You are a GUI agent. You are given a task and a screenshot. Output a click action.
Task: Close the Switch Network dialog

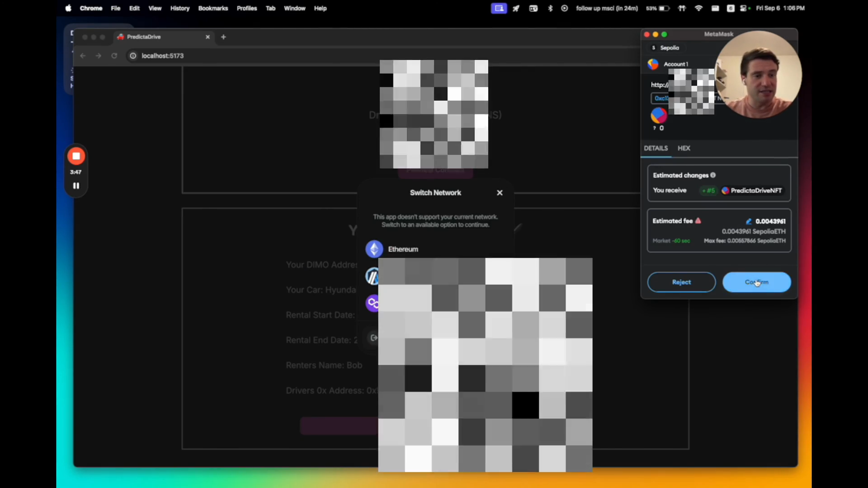[x=500, y=192]
